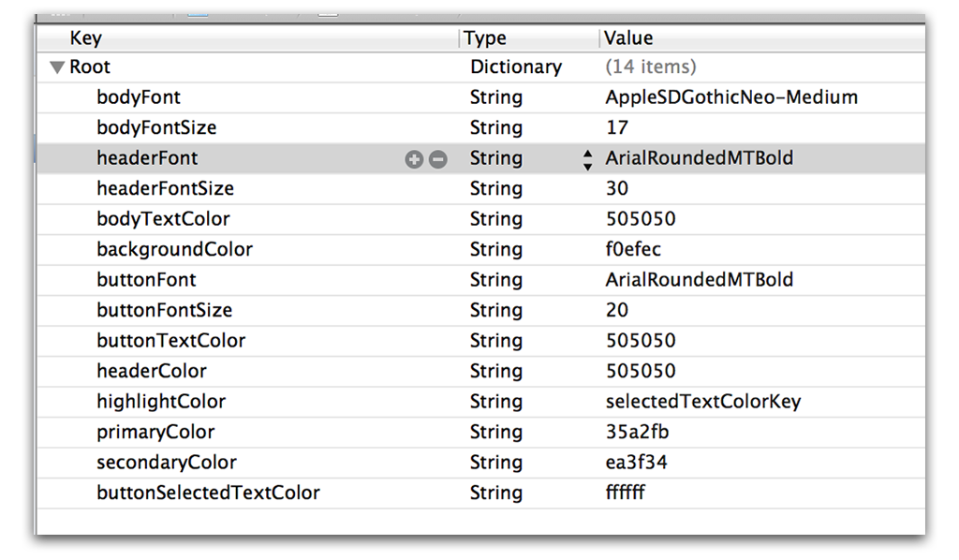
Task: Select the bodyTextColor key
Action: [163, 219]
